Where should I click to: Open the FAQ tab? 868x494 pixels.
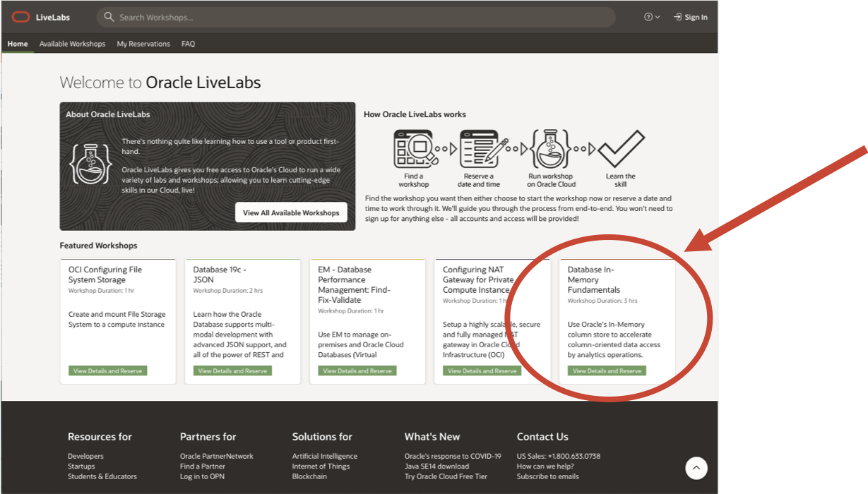(x=188, y=44)
